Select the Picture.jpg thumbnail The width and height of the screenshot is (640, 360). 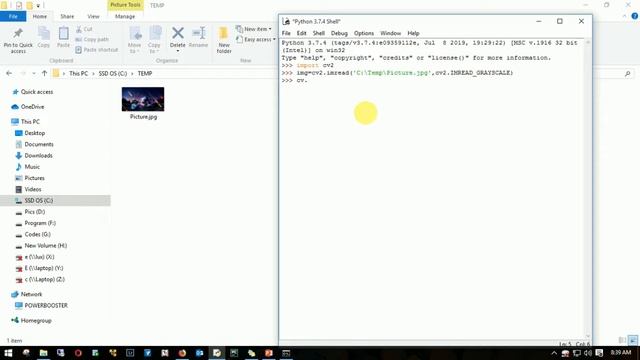point(143,99)
